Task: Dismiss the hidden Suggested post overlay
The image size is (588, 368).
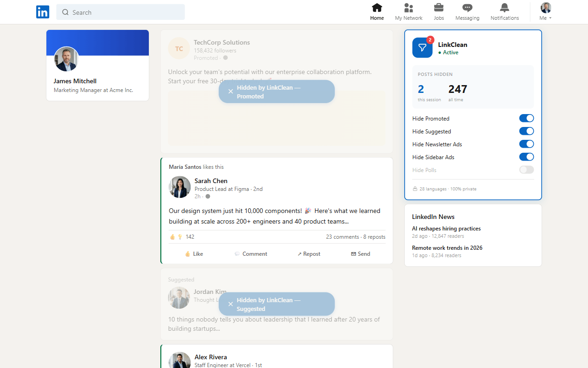Action: [x=231, y=304]
